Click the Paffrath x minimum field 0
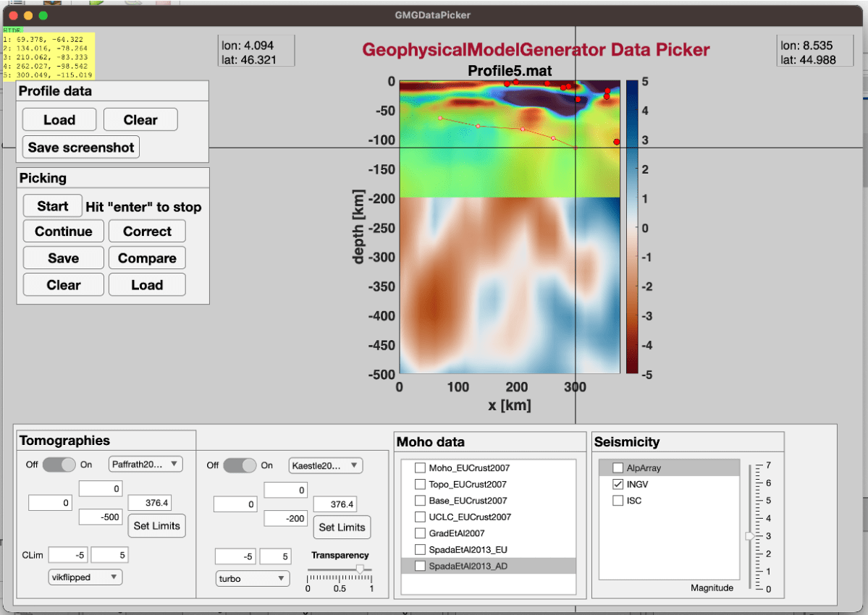 [x=50, y=503]
